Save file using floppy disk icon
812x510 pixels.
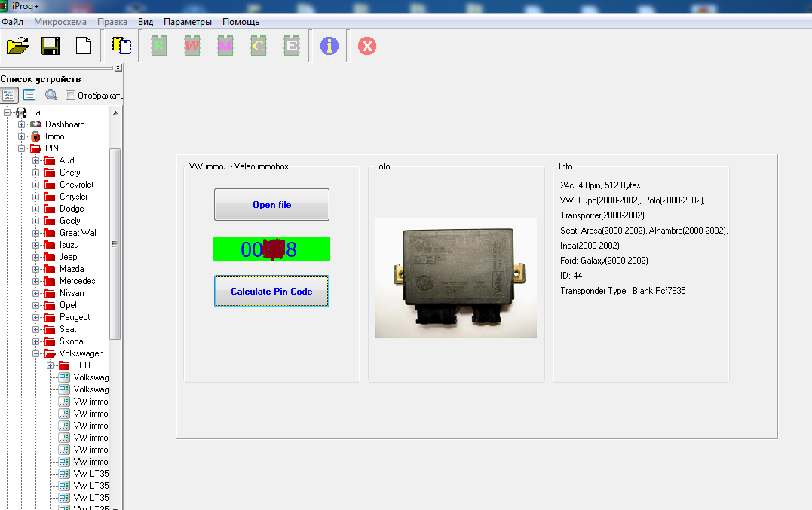point(51,46)
